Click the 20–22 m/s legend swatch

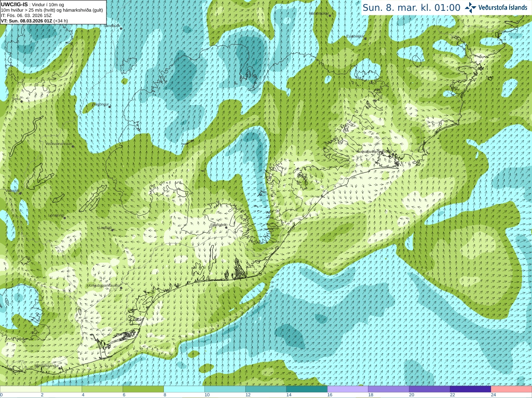(430, 389)
